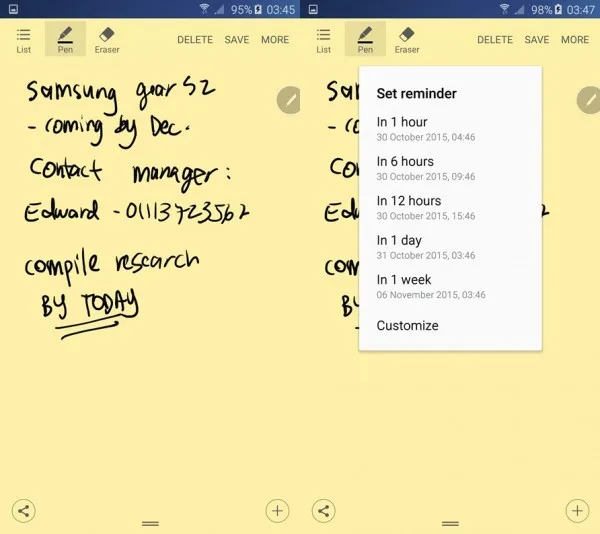The height and width of the screenshot is (534, 600).
Task: Choose reminder 'In 6 hours'
Action: click(450, 168)
